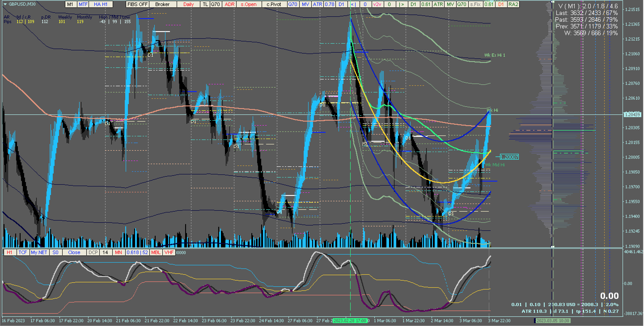Open the Close price-type selector
The image size is (644, 326).
(x=74, y=252)
